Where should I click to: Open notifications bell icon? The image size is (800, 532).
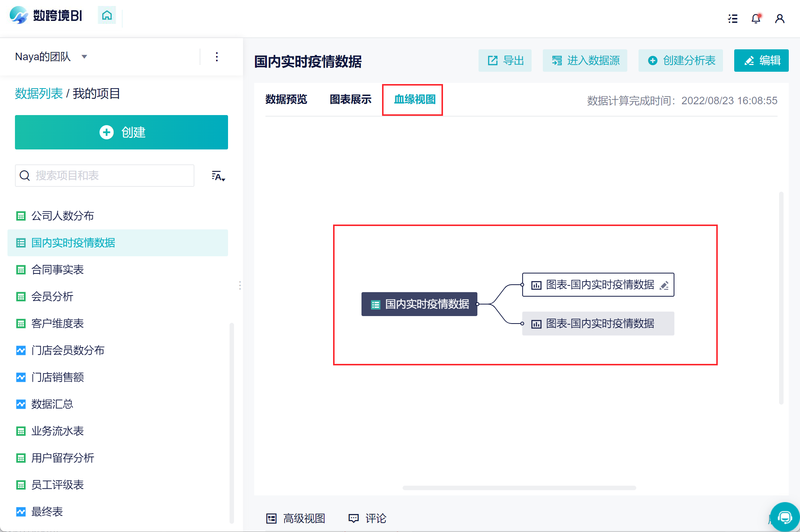(756, 18)
